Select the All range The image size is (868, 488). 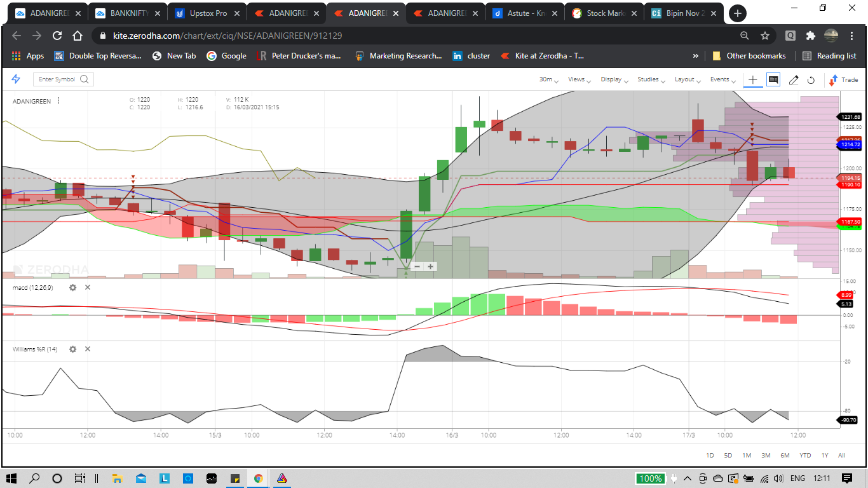841,456
